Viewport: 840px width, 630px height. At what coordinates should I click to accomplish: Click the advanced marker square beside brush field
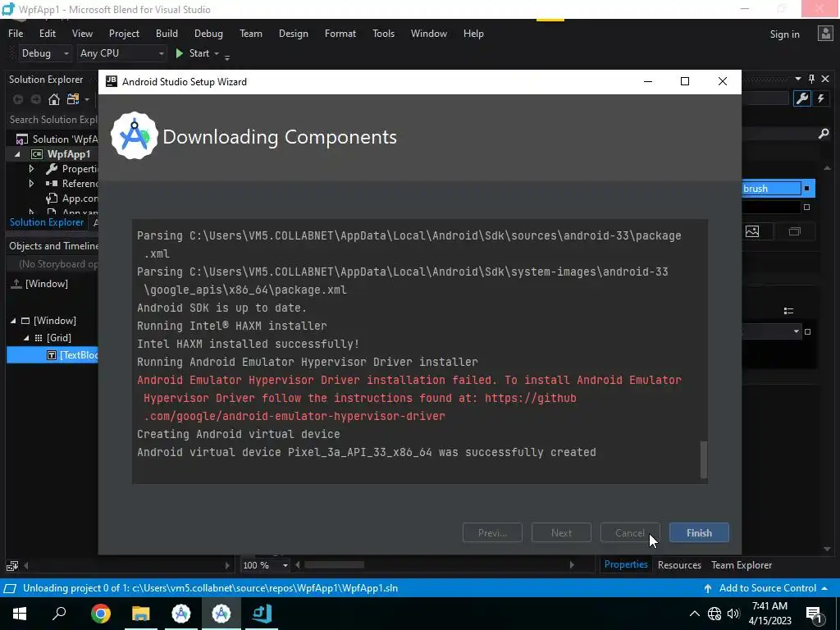click(x=806, y=189)
